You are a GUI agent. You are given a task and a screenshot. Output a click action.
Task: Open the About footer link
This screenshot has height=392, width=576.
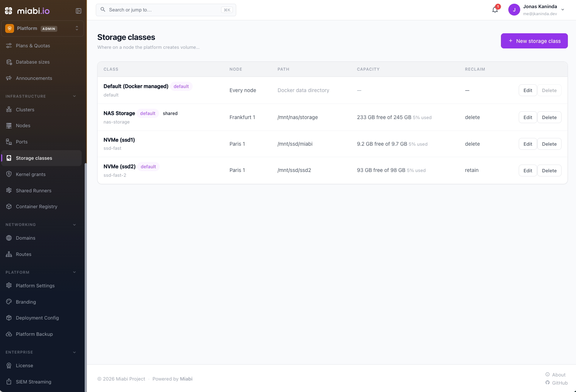coord(555,375)
